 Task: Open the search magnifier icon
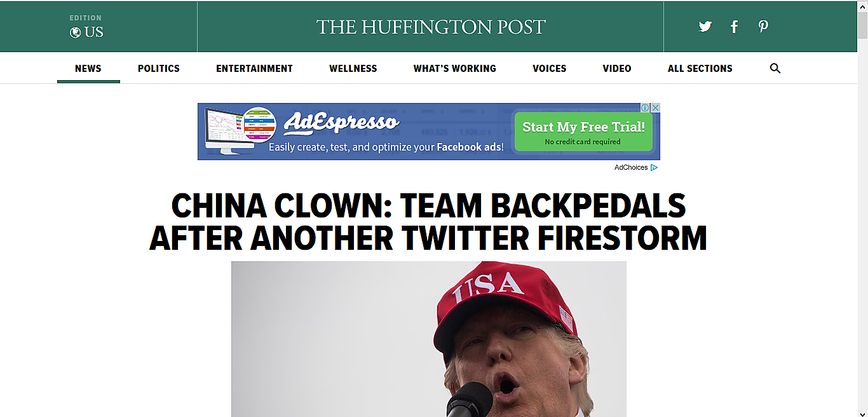point(775,68)
